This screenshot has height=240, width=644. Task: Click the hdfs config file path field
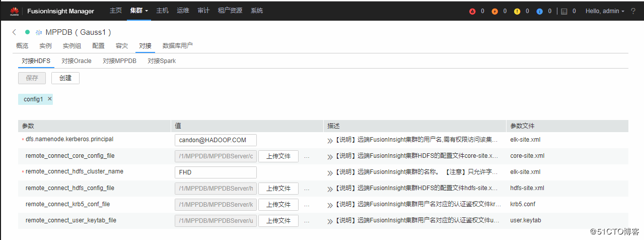tap(216, 189)
